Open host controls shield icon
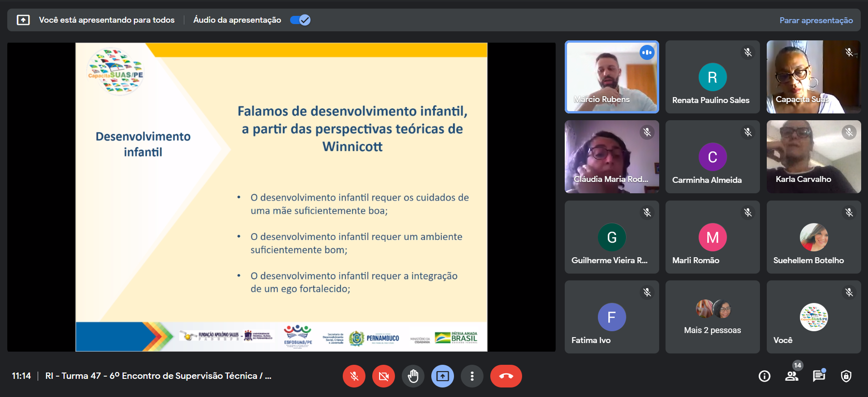This screenshot has width=868, height=397. [x=846, y=376]
